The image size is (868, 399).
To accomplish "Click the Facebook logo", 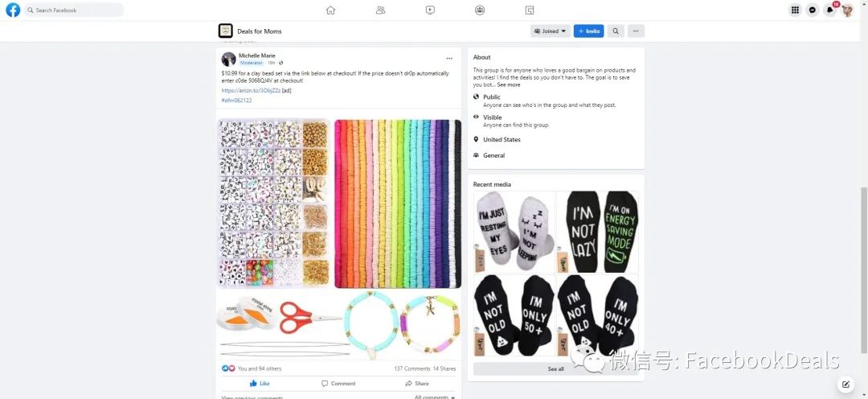I will tap(13, 10).
